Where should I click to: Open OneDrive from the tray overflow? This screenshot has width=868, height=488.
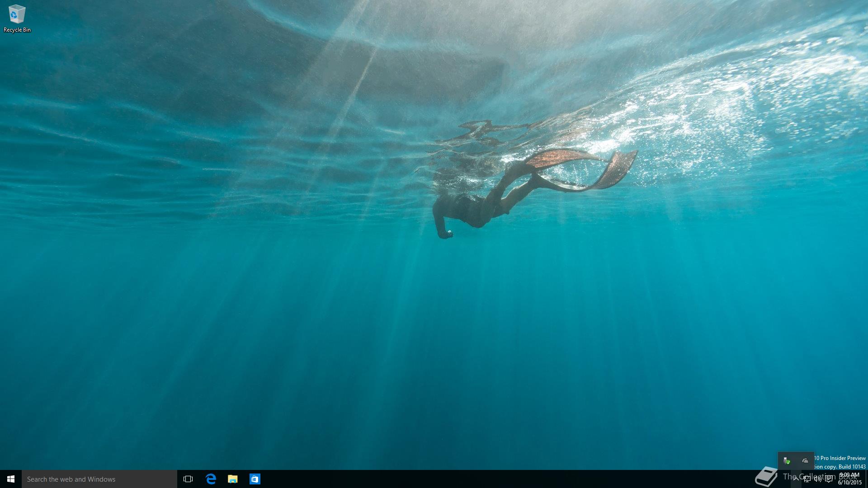tap(805, 460)
